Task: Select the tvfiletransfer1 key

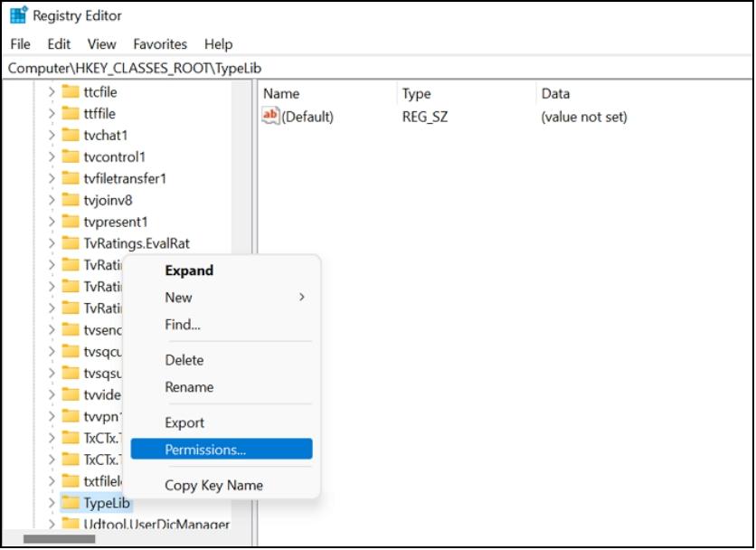Action: coord(125,178)
